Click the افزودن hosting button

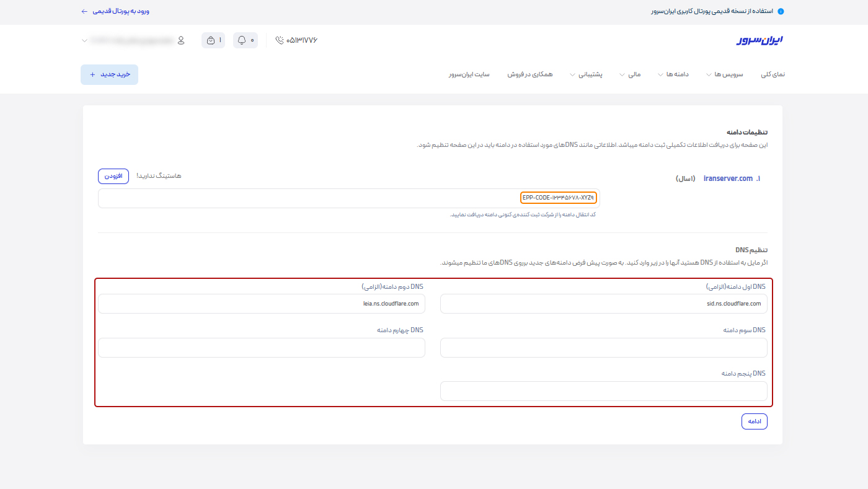pos(113,176)
